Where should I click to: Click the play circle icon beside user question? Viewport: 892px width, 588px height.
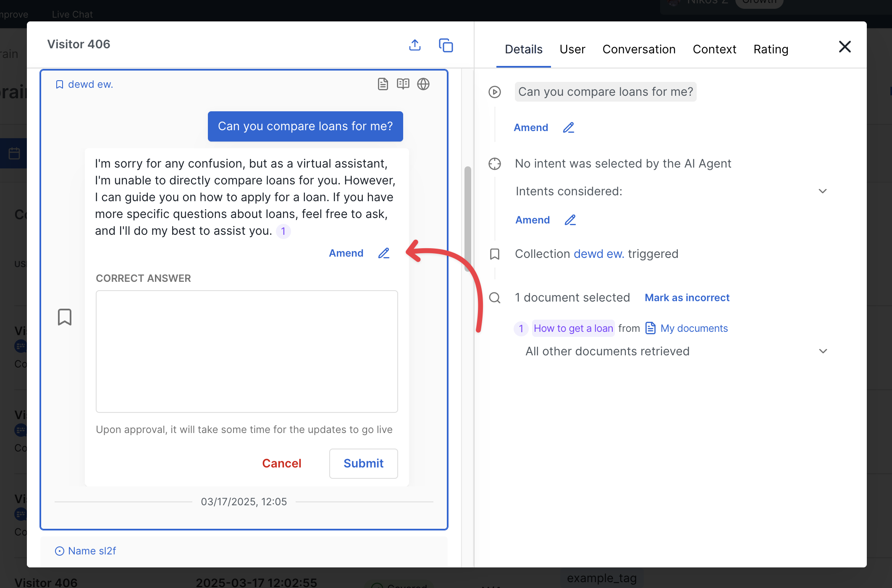(x=495, y=92)
